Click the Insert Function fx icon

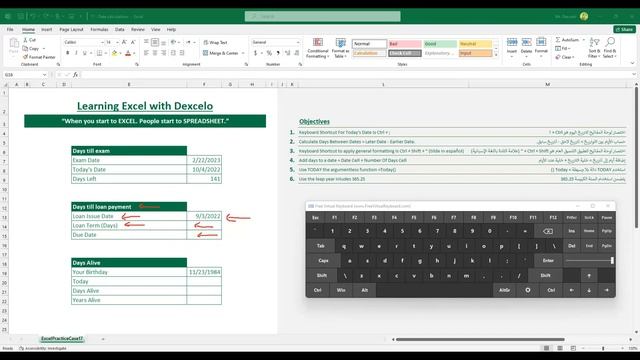point(76,75)
